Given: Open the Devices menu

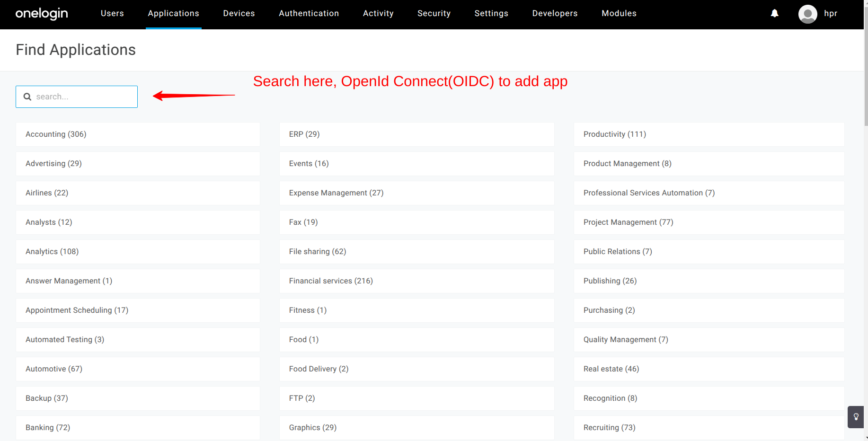Looking at the screenshot, I should tap(239, 13).
